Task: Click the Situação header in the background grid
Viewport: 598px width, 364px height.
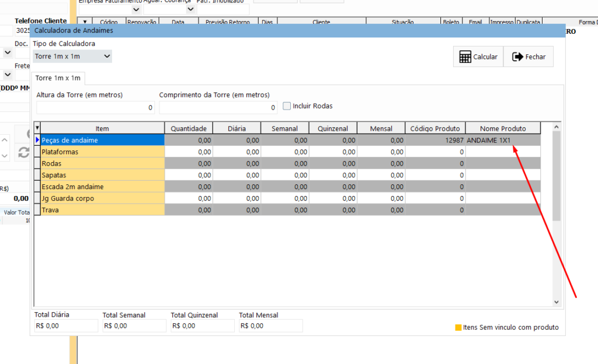Action: click(x=403, y=22)
